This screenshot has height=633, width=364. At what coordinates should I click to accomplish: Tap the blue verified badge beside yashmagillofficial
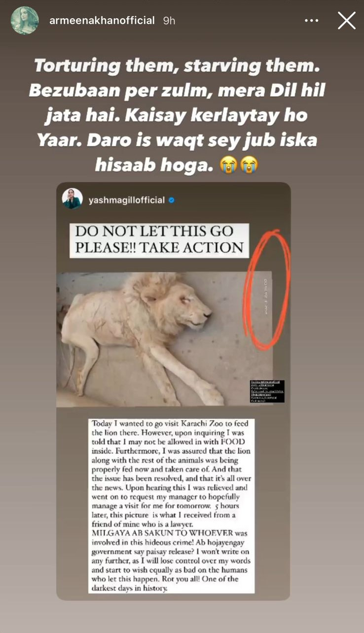coord(172,200)
